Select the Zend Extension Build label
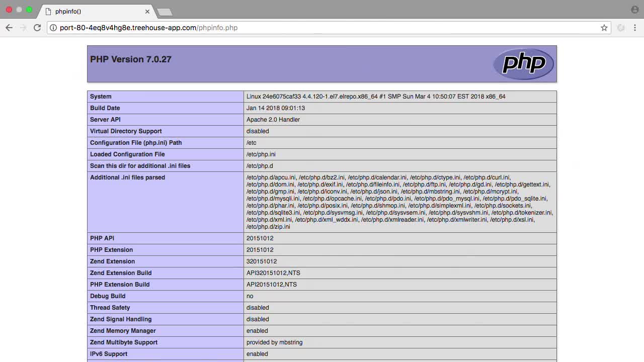Screen dimensions: 644x362 (x=121, y=273)
